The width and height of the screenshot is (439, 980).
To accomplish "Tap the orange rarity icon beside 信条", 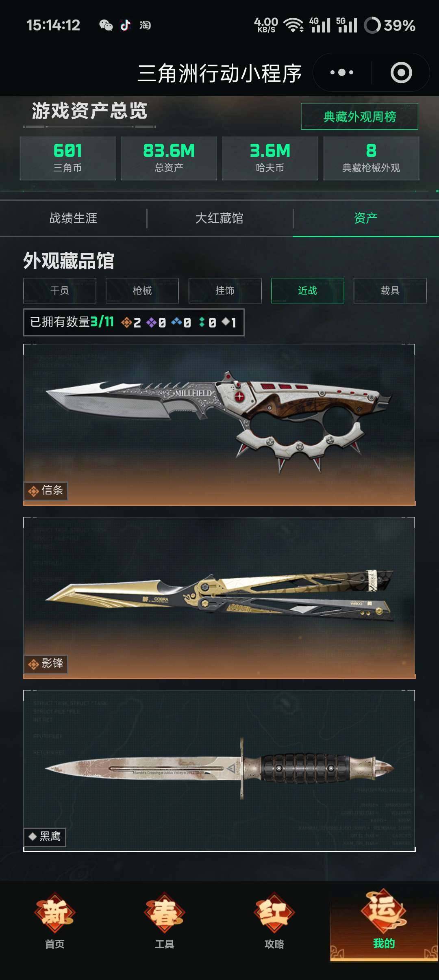I will pyautogui.click(x=33, y=491).
